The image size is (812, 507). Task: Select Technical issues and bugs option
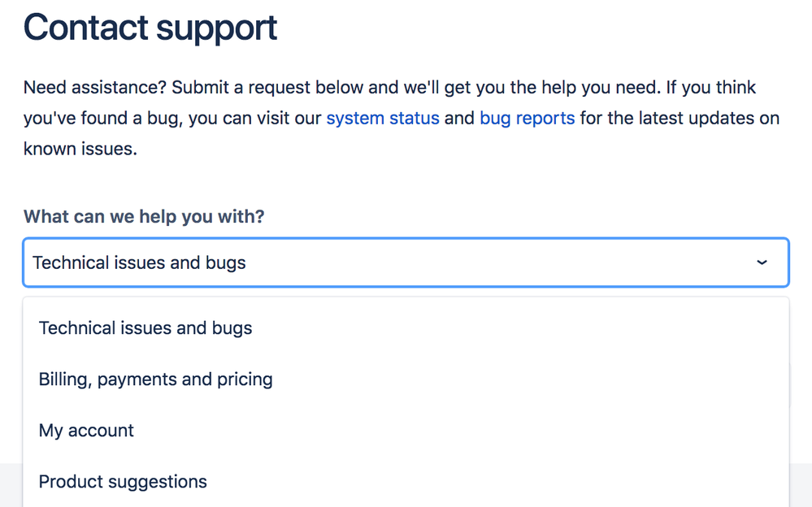pos(145,328)
